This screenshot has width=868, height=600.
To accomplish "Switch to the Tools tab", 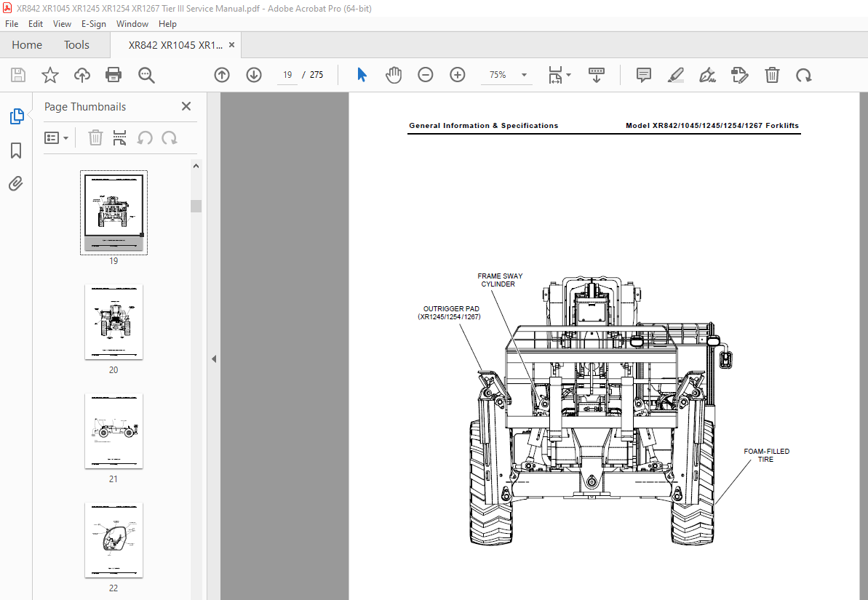I will click(x=76, y=45).
